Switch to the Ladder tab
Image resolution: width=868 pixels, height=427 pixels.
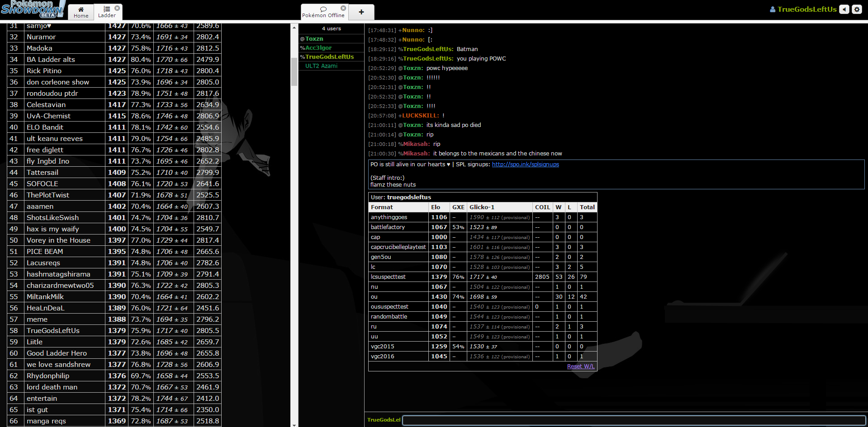[x=107, y=12]
